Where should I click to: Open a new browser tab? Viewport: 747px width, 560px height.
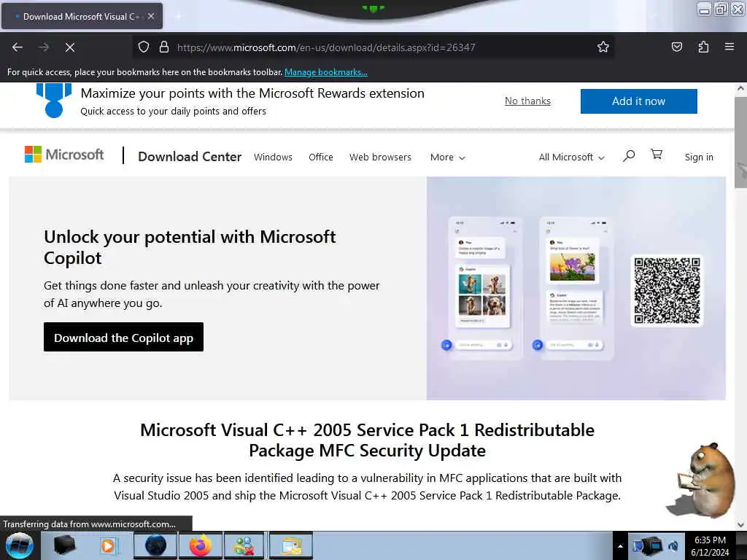pos(178,16)
